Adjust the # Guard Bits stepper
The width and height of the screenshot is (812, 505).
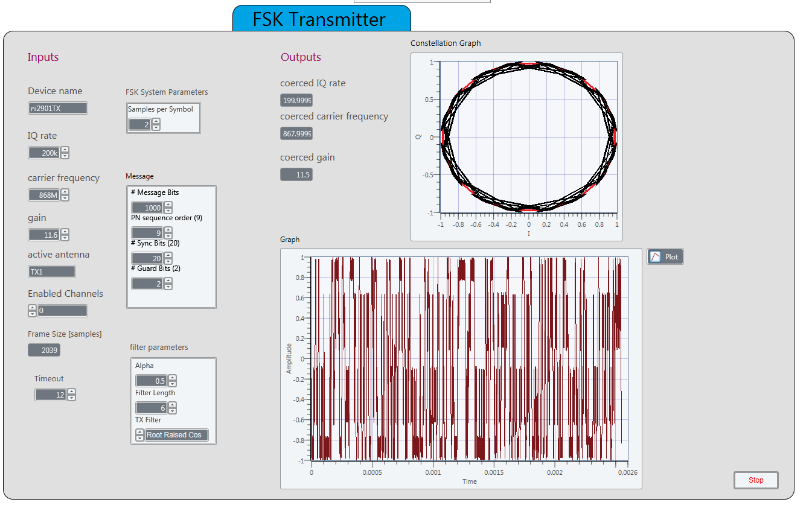(168, 284)
